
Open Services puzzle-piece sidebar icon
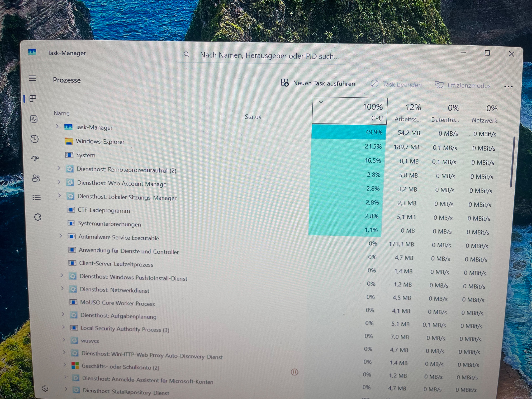(x=37, y=217)
